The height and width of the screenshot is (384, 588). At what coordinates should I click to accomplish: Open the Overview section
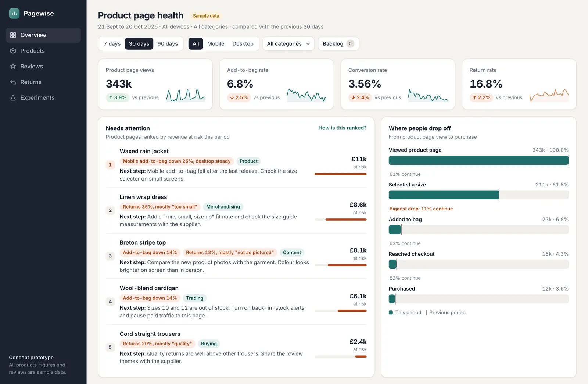[x=43, y=35]
